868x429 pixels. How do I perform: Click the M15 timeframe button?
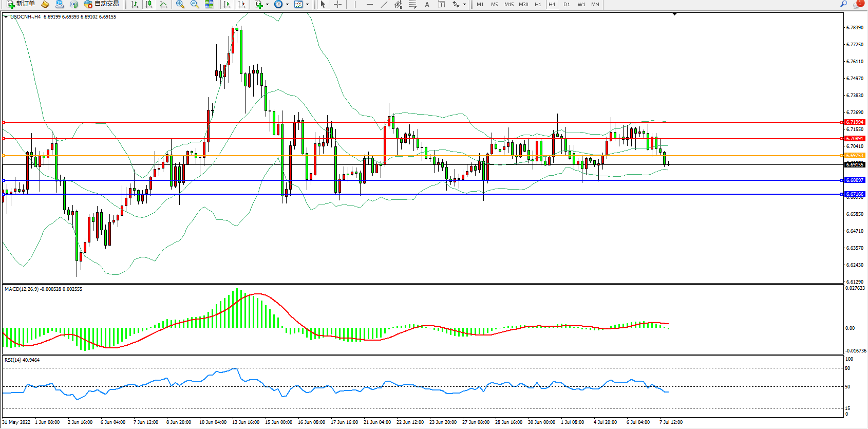tap(508, 4)
